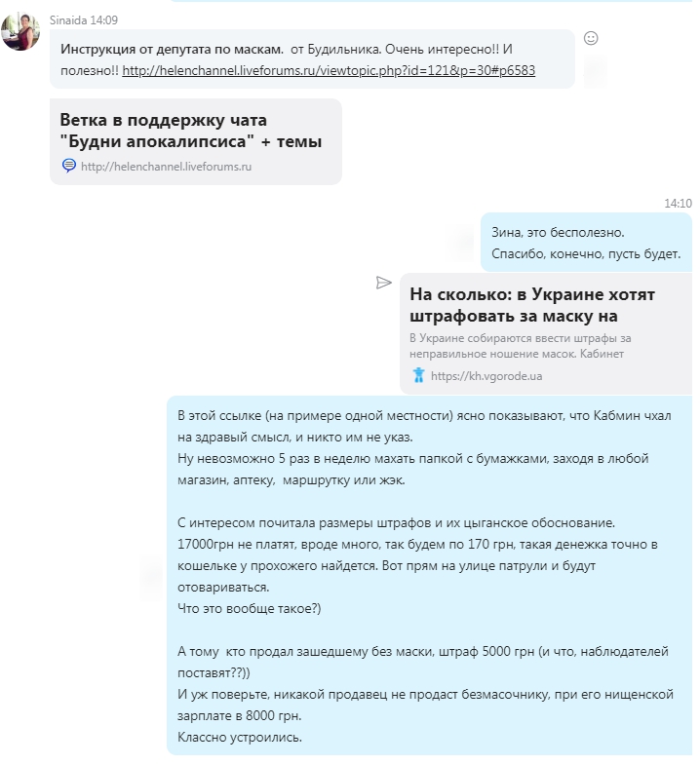Image resolution: width=700 pixels, height=764 pixels.
Task: Open the "На сколько: в Украине хотят" preview title
Action: [x=532, y=305]
